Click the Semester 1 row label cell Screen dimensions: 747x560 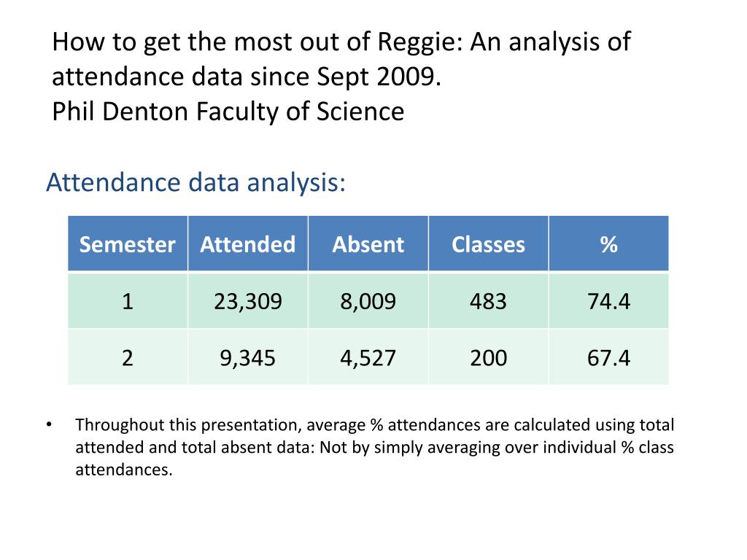click(x=128, y=300)
